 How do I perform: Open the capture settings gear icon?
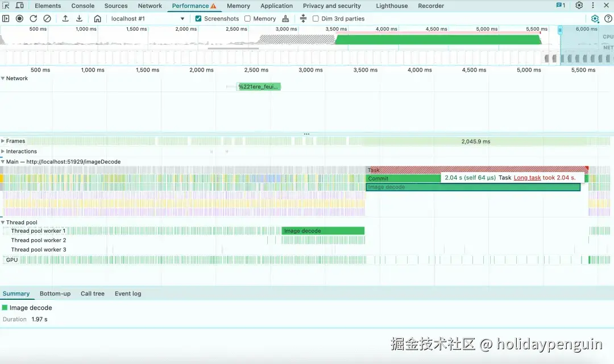point(595,19)
